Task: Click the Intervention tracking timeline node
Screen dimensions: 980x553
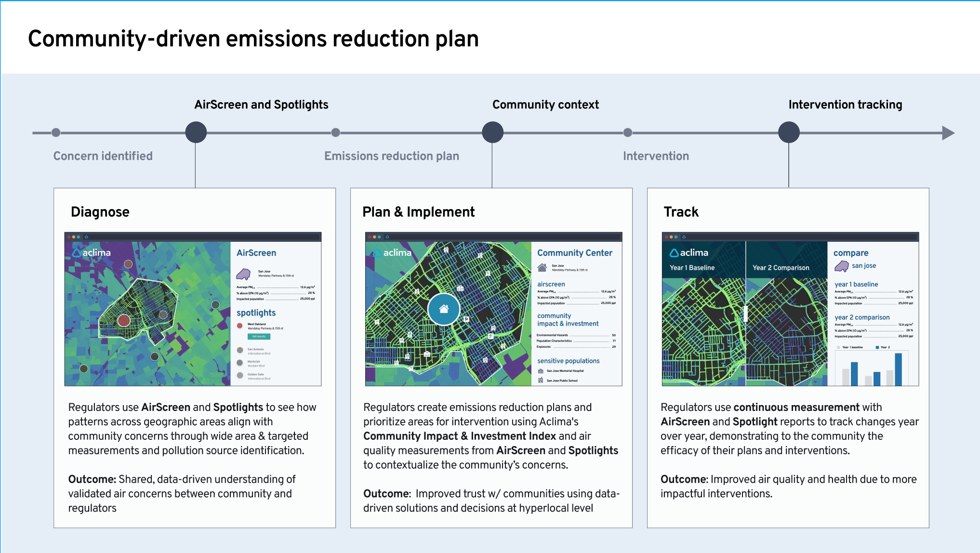Action: coord(789,132)
